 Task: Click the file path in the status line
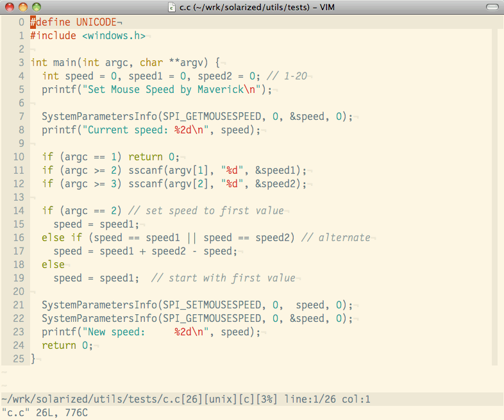(x=91, y=399)
